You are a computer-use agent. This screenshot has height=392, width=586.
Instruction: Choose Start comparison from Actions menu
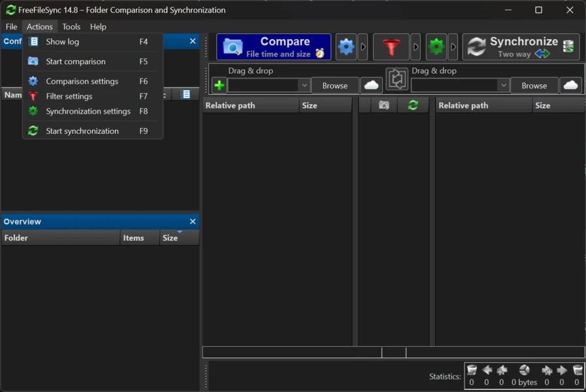click(93, 61)
